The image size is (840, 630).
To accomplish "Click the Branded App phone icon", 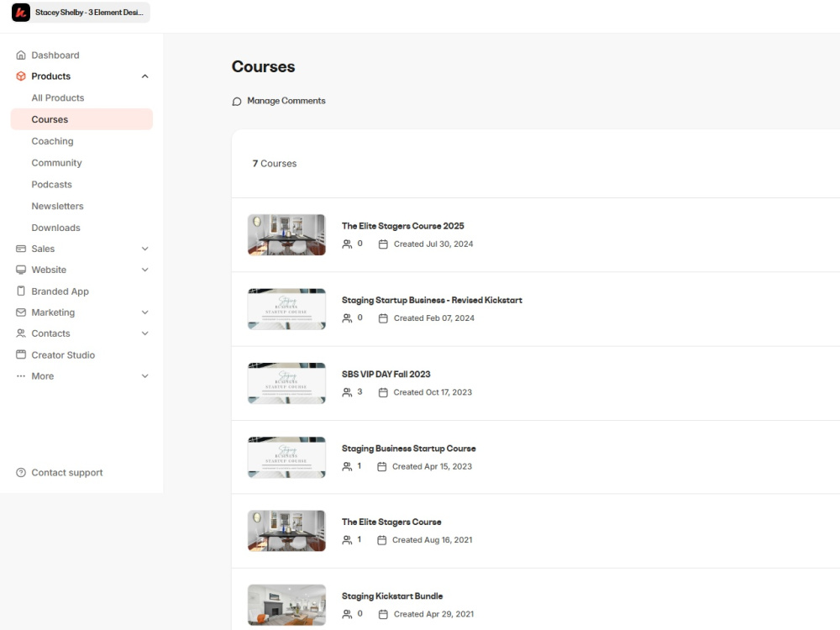I will 21,291.
